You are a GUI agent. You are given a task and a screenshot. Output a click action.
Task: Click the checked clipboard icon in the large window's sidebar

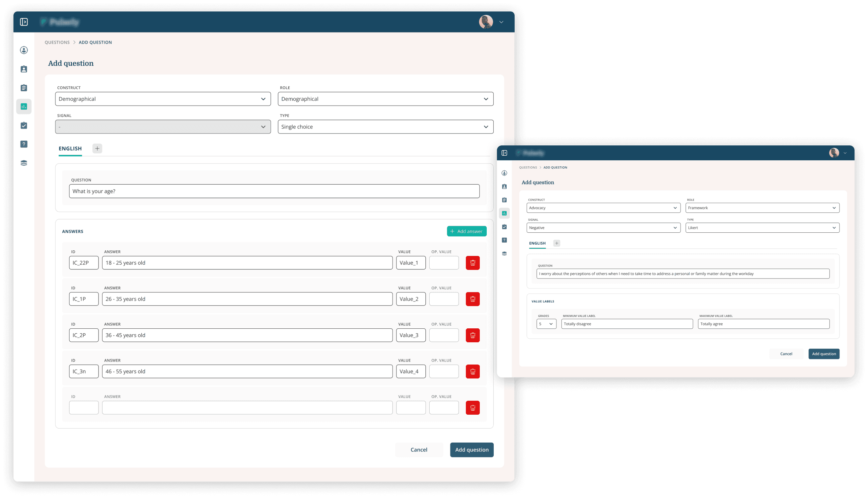24,125
